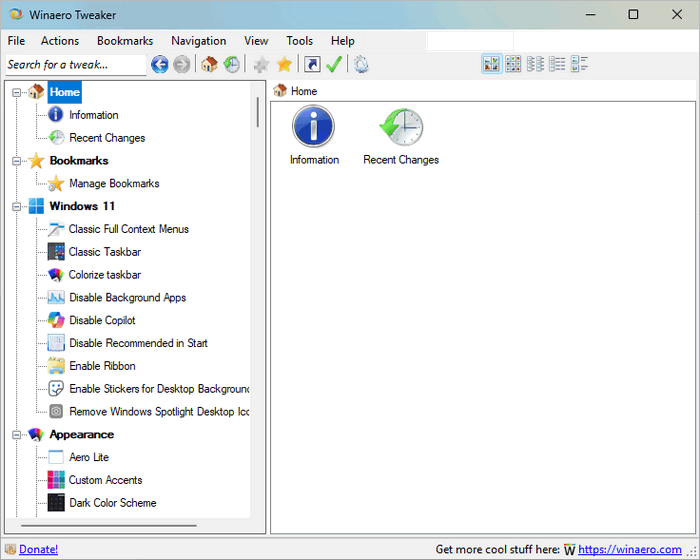Select Disable Background Apps tweak
The width and height of the screenshot is (700, 560).
(x=127, y=297)
